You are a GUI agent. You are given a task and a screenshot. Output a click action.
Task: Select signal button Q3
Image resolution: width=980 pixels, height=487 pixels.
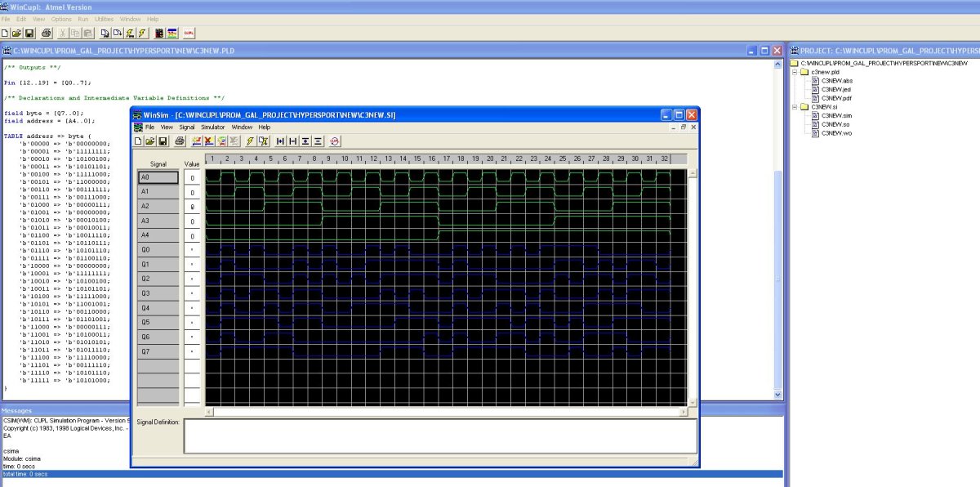pos(158,293)
